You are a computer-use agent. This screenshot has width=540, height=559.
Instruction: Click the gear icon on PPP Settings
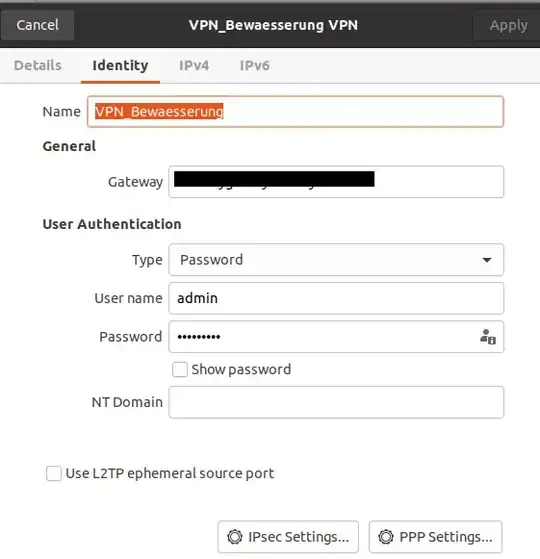tap(386, 537)
